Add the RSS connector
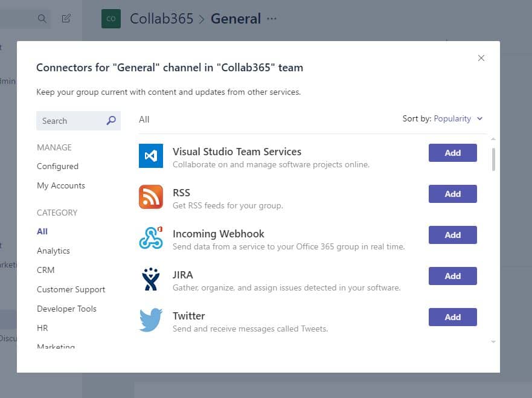The image size is (532, 398). pos(453,194)
